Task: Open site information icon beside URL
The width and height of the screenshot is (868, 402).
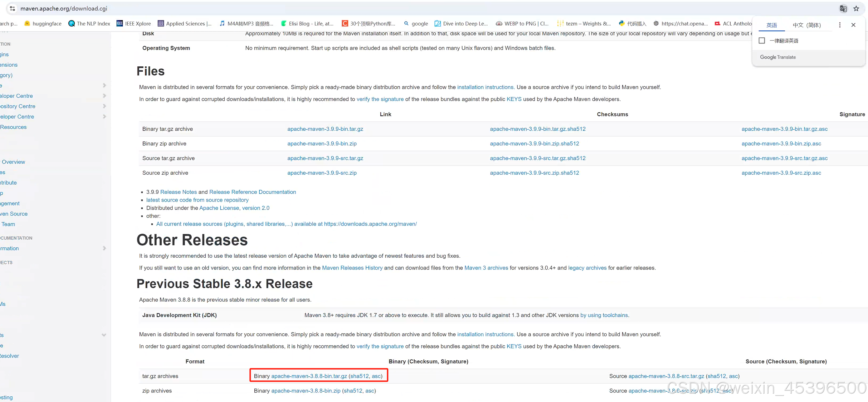Action: click(x=12, y=9)
